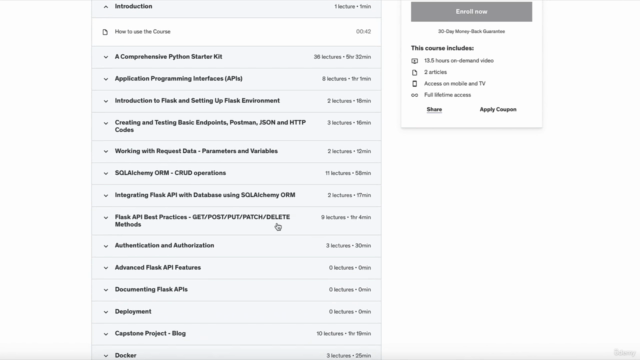Image resolution: width=640 pixels, height=360 pixels.
Task: Expand Introduction to Flask section chevron
Action: point(106,101)
